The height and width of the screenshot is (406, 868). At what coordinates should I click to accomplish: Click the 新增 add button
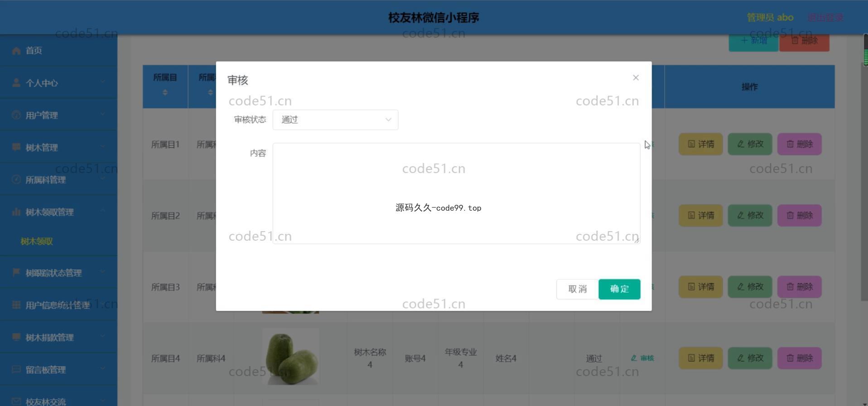click(753, 42)
